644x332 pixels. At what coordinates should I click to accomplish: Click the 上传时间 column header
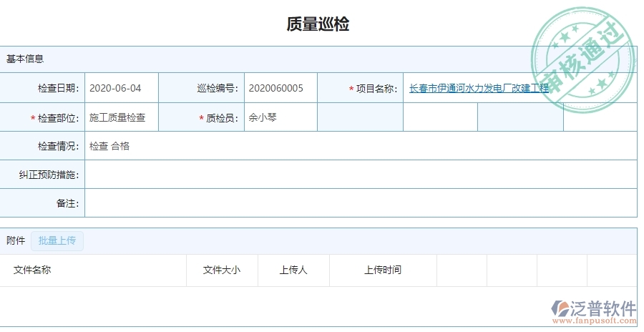coord(383,270)
